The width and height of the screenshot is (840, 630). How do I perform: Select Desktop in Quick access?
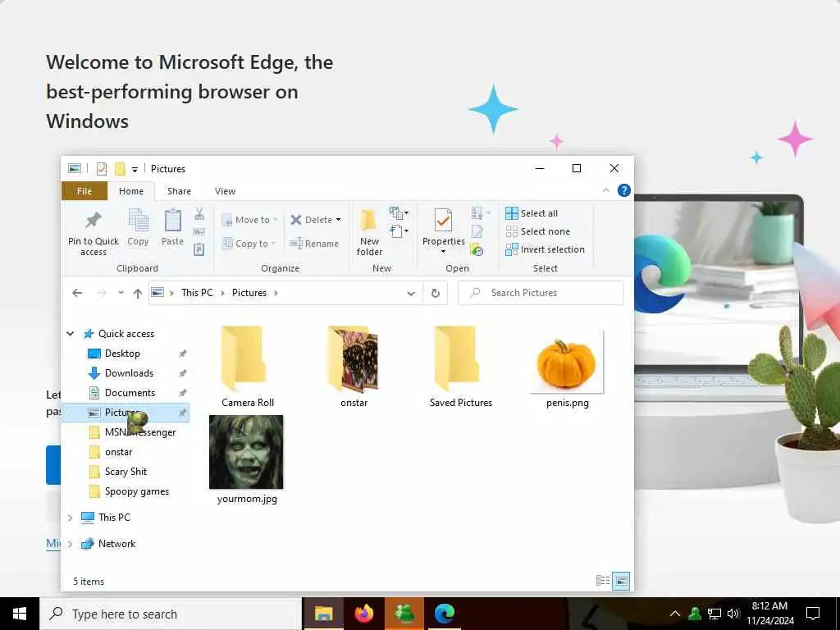pos(122,354)
